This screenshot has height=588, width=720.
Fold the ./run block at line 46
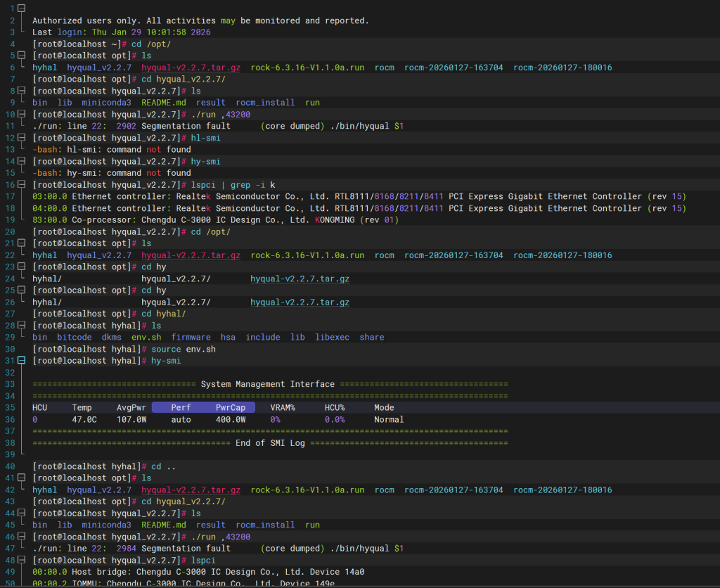click(x=22, y=537)
